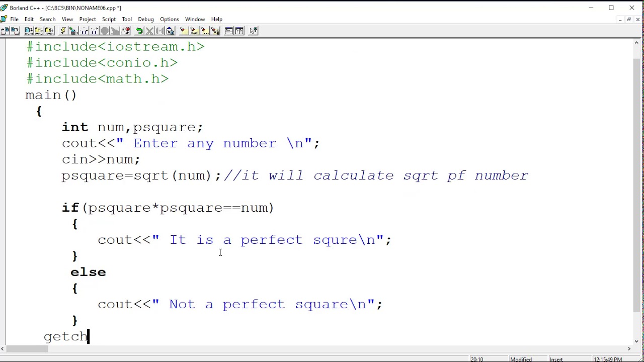The height and width of the screenshot is (362, 644).
Task: Click the Trace into debugger icon
Action: pos(94,31)
